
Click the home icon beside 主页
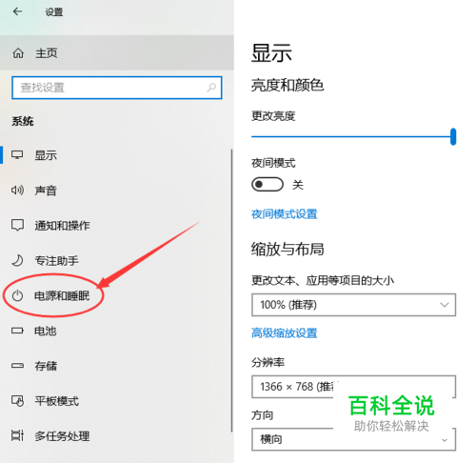[18, 53]
